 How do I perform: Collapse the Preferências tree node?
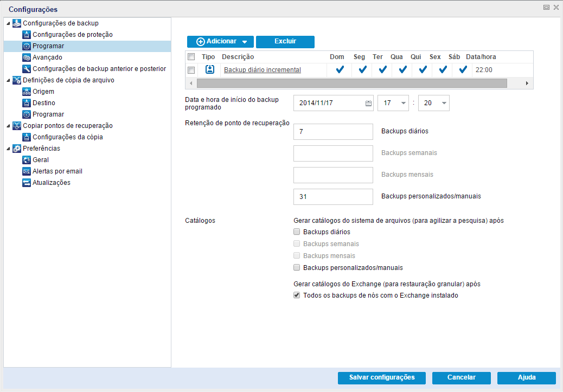[8, 149]
